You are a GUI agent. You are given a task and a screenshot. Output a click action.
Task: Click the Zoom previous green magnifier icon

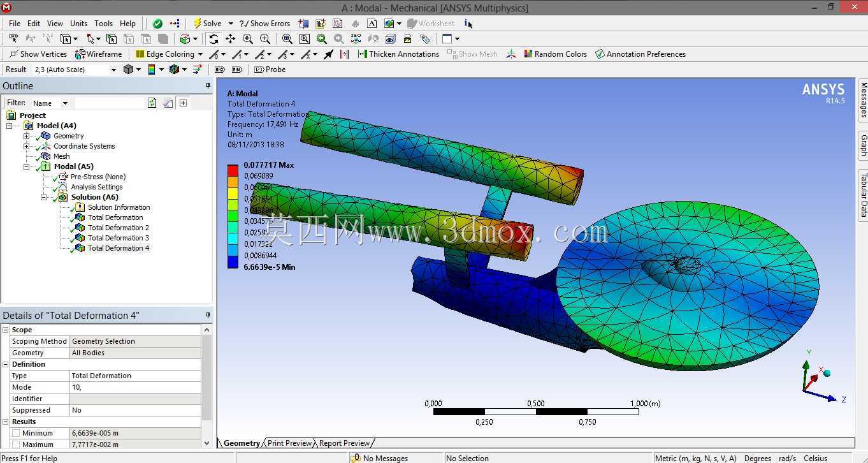322,39
